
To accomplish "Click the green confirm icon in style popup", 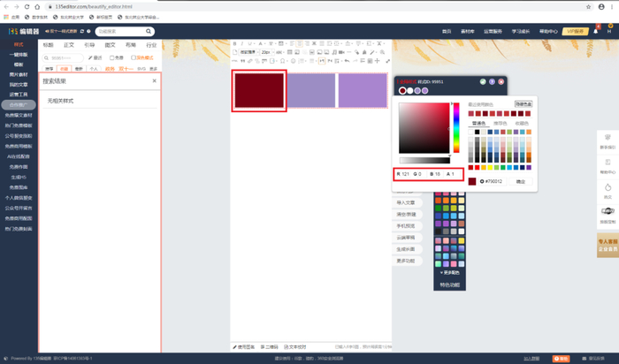I will 483,81.
